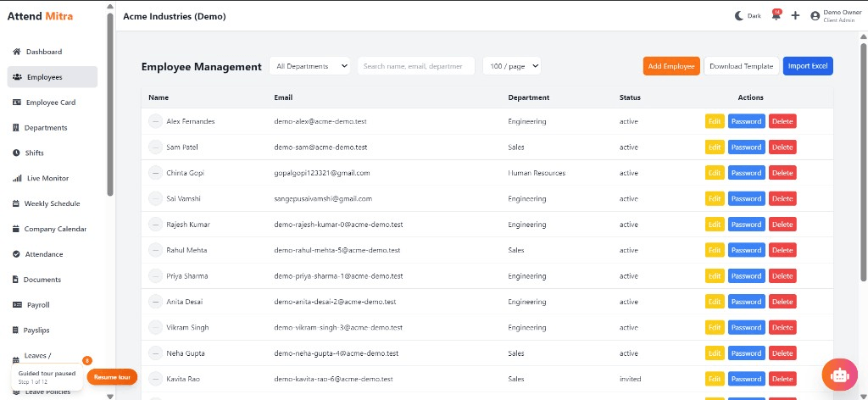This screenshot has height=400, width=868.
Task: Reset Password for Anita Desai
Action: click(x=746, y=302)
